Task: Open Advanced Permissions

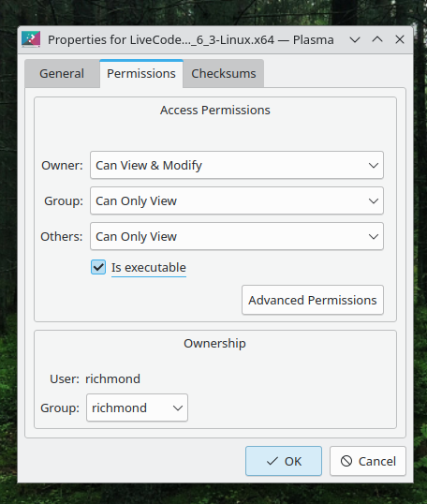Action: click(313, 300)
